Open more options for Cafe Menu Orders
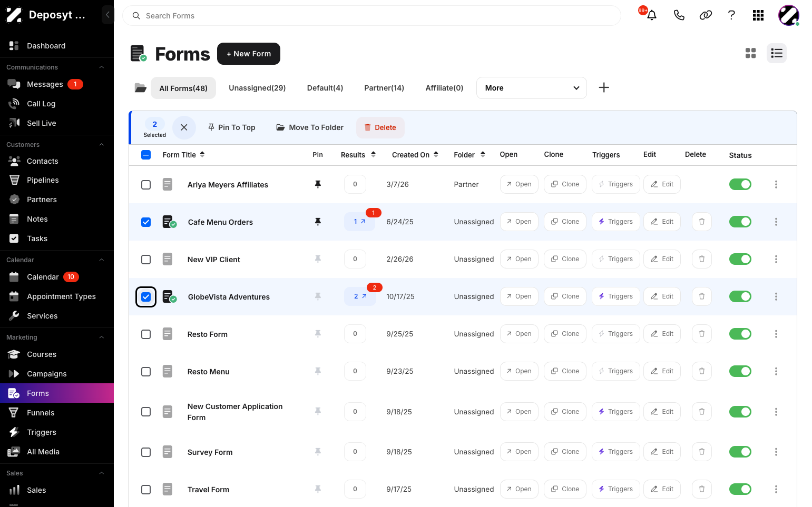This screenshot has width=812, height=507. (776, 222)
